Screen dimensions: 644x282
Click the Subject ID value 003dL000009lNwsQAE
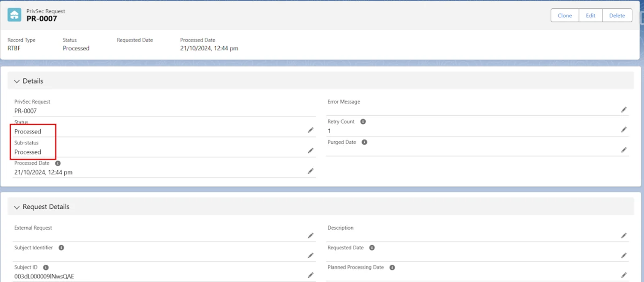(x=44, y=276)
